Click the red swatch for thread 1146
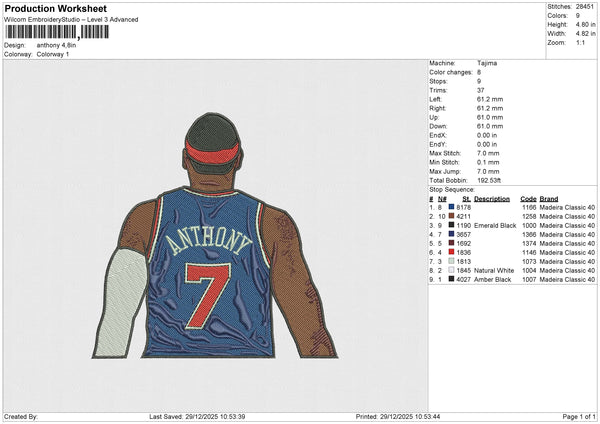 pos(452,252)
